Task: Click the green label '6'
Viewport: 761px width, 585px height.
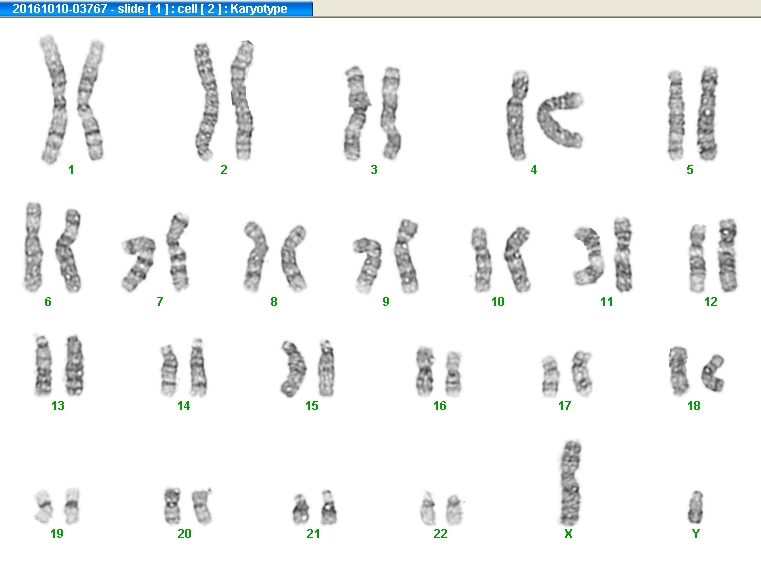Action: point(48,302)
